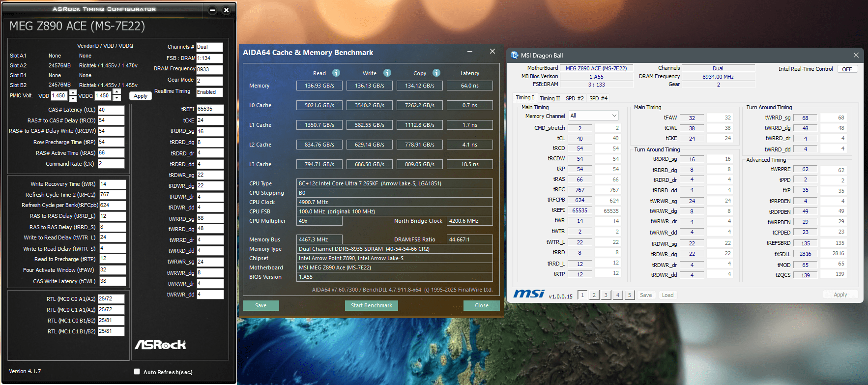Click the tCL value 40 field in Dragon Ball

[x=580, y=139]
